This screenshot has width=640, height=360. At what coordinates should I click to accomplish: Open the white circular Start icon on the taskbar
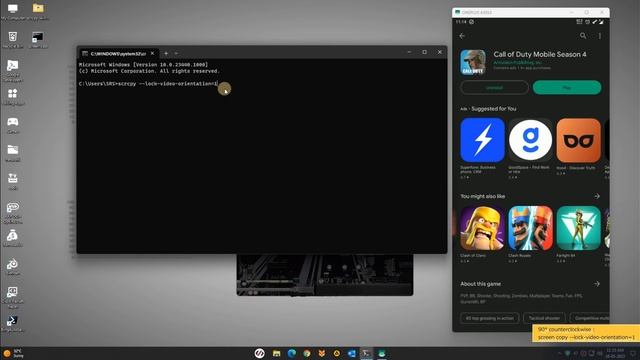[260, 353]
